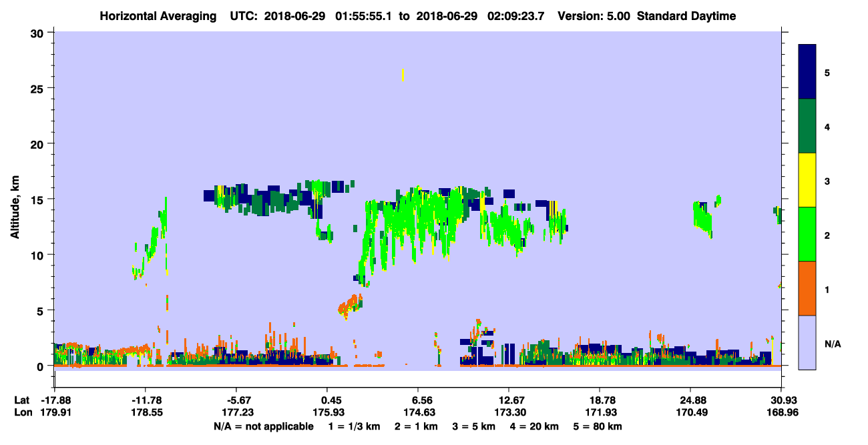This screenshot has height=445, width=868.
Task: Click the 30 altitude tick label
Action: (x=38, y=33)
